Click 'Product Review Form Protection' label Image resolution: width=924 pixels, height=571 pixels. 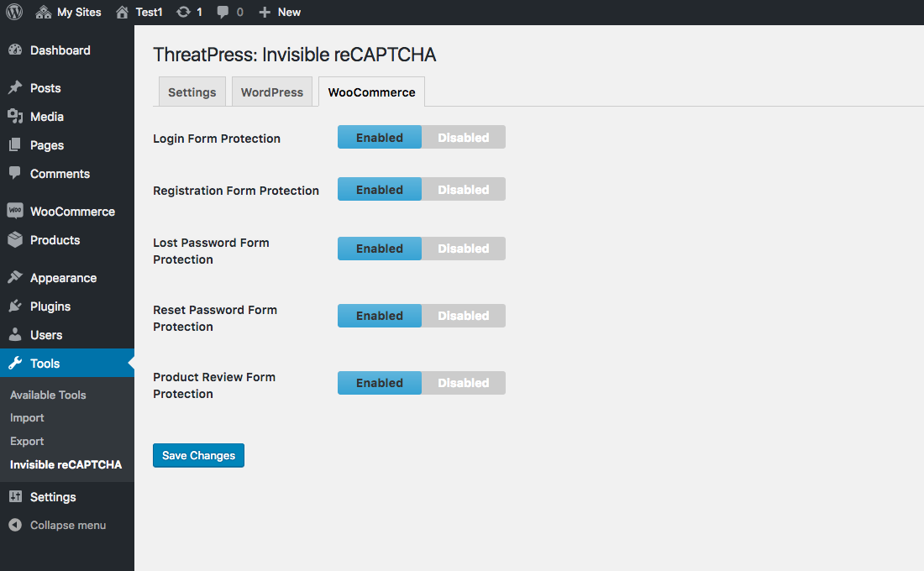coord(214,385)
